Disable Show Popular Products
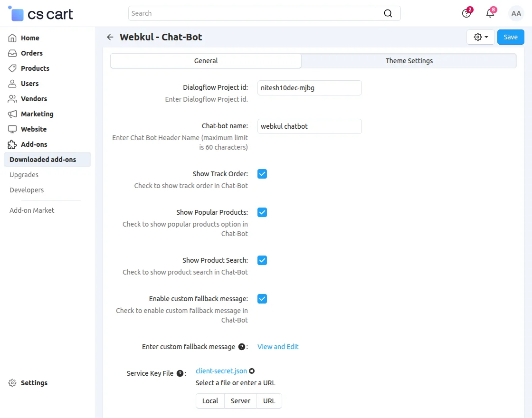This screenshot has width=532, height=418. tap(262, 212)
